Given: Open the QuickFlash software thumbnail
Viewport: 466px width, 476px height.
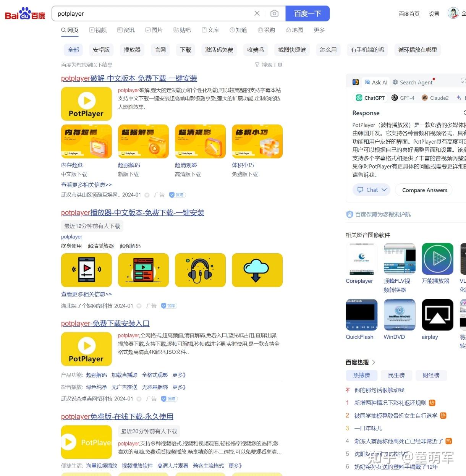Looking at the screenshot, I should [x=361, y=315].
